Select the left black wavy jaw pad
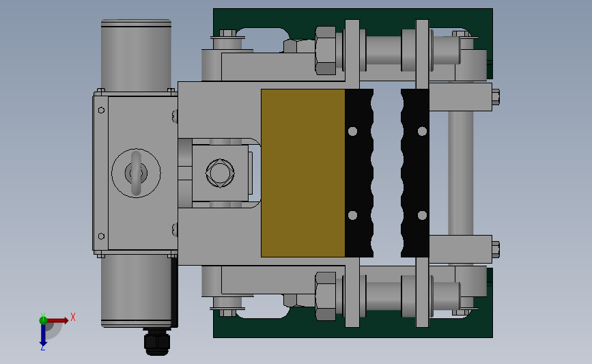Image resolution: width=592 pixels, height=364 pixels. pyautogui.click(x=359, y=173)
